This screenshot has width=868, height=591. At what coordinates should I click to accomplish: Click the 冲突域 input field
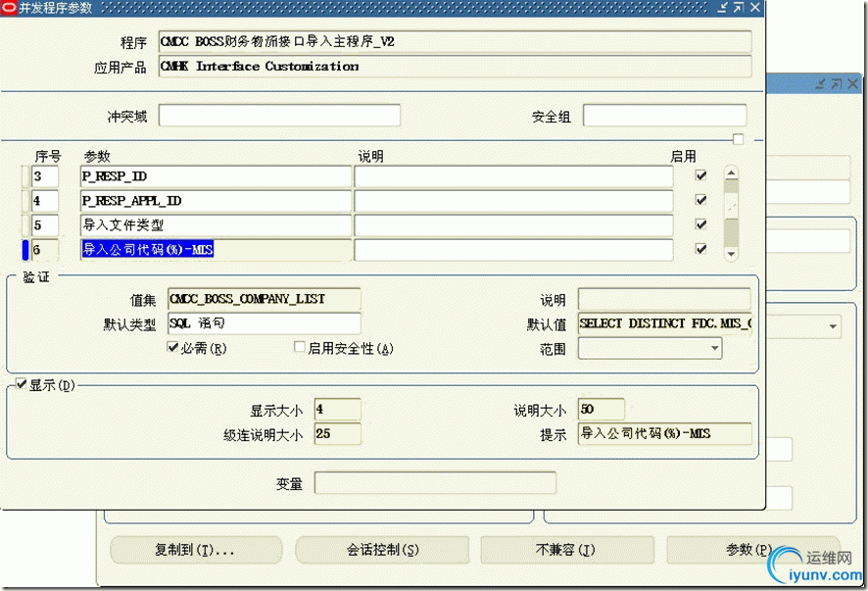[x=279, y=116]
